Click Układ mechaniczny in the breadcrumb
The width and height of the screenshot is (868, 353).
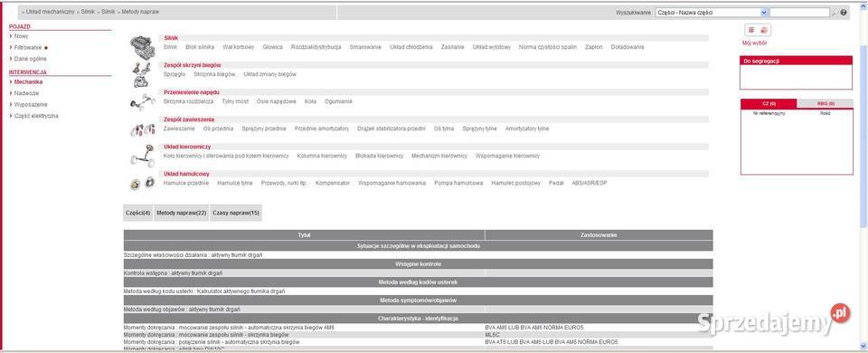point(51,12)
